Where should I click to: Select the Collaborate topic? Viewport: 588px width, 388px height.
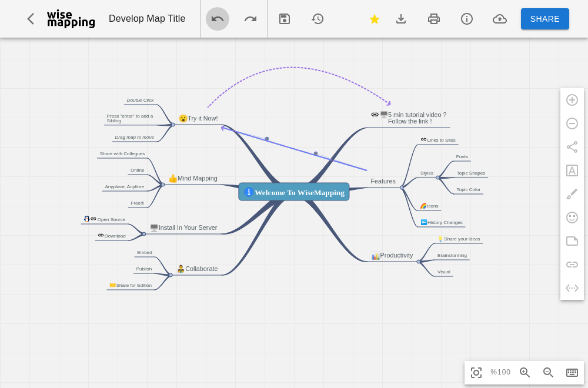(x=197, y=269)
